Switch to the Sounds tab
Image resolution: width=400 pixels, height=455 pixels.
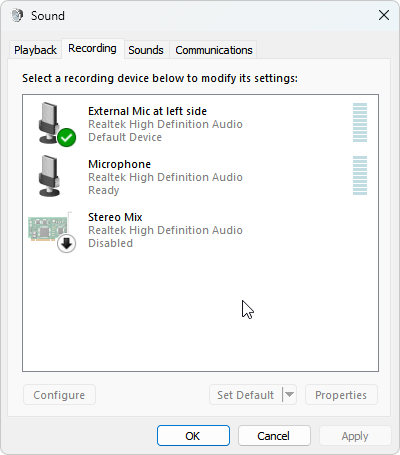pyautogui.click(x=146, y=50)
